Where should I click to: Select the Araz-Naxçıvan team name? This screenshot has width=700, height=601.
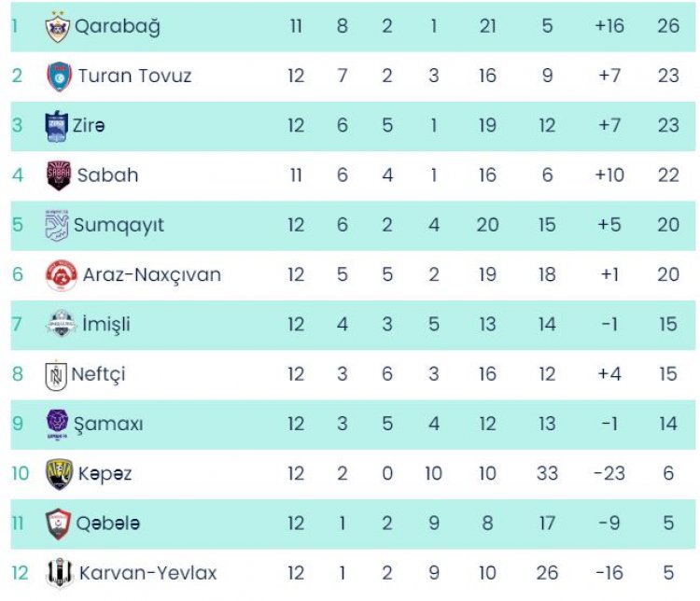(152, 275)
